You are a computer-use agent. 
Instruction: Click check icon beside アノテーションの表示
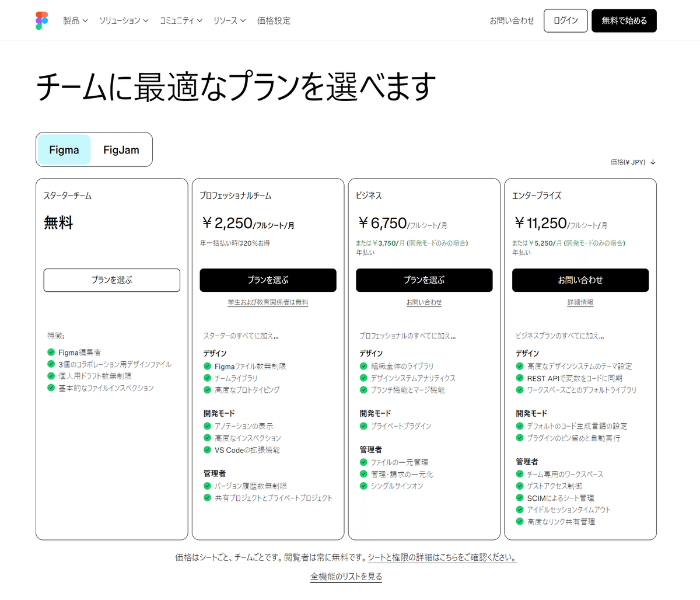(x=207, y=426)
